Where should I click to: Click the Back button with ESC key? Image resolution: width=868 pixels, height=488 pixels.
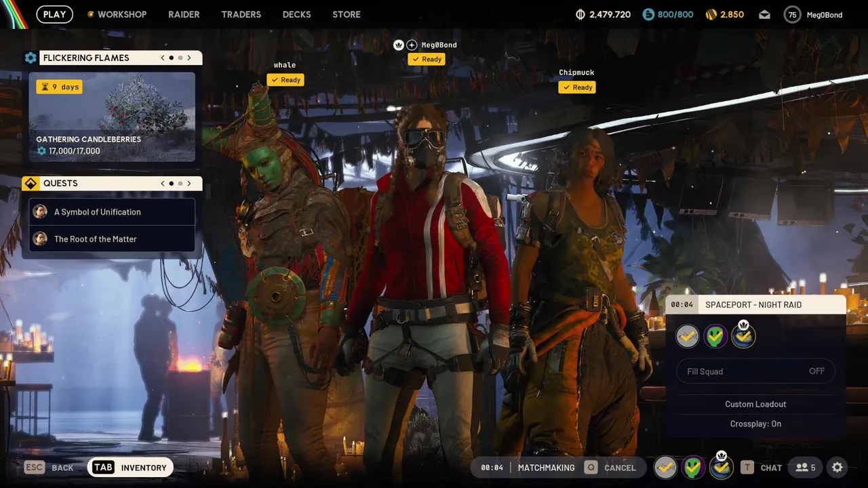[49, 468]
